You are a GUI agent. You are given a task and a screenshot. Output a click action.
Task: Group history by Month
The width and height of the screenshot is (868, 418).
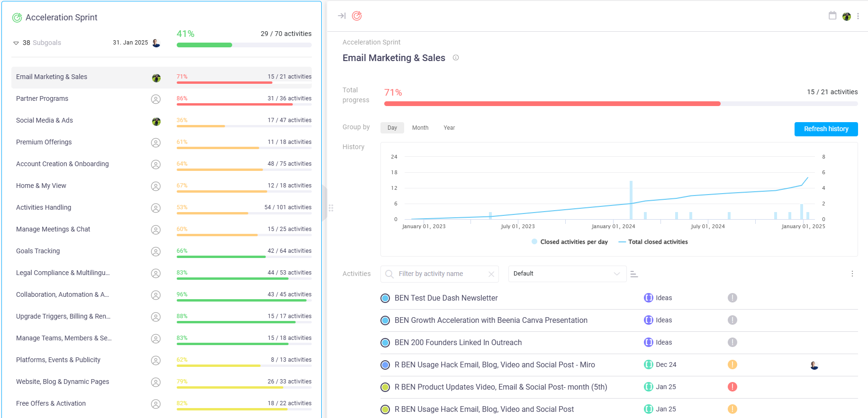click(420, 128)
